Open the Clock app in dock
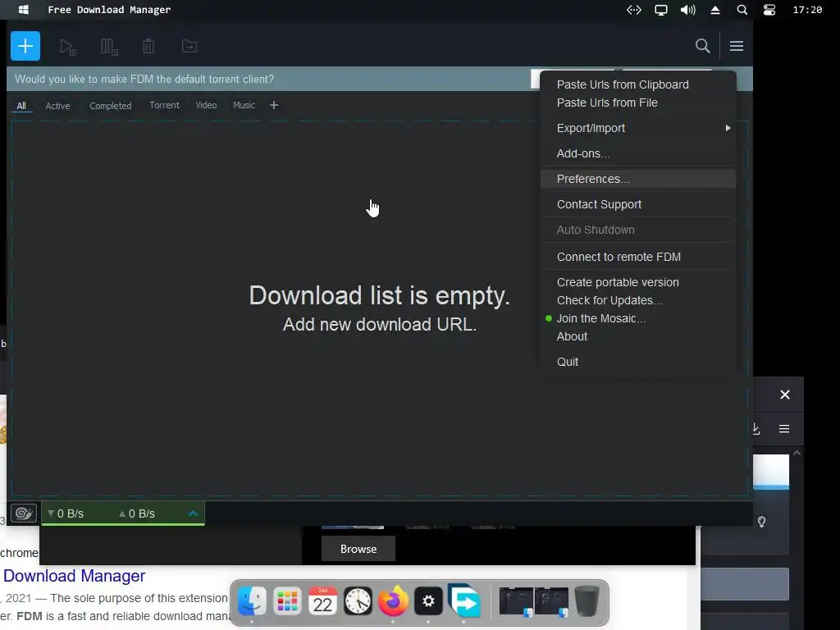The width and height of the screenshot is (840, 630). [x=358, y=601]
